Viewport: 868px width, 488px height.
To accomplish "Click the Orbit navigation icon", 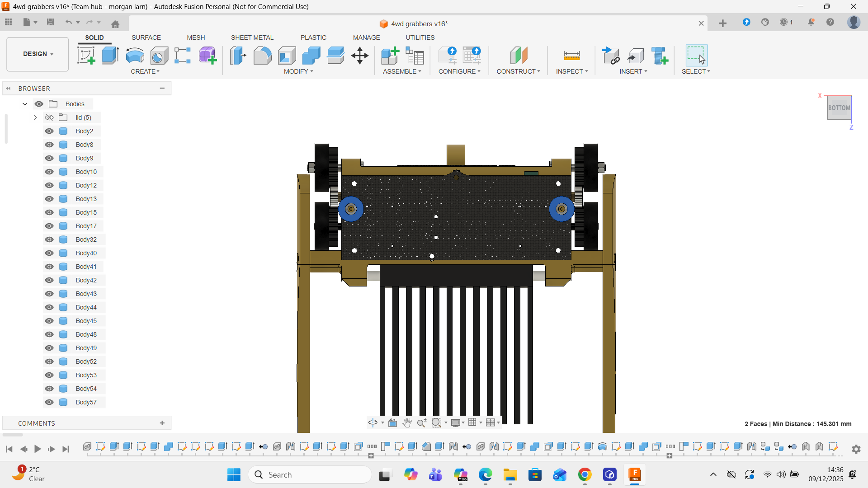I will [x=373, y=422].
